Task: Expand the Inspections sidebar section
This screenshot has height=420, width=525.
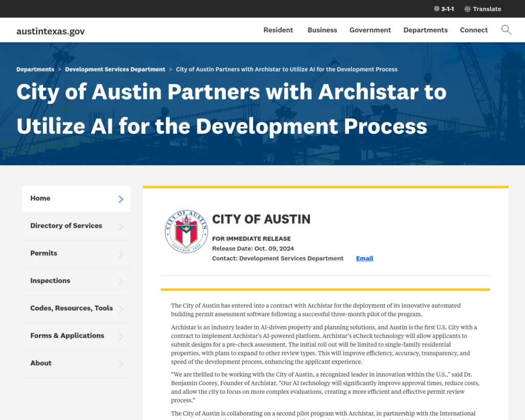Action: (76, 281)
